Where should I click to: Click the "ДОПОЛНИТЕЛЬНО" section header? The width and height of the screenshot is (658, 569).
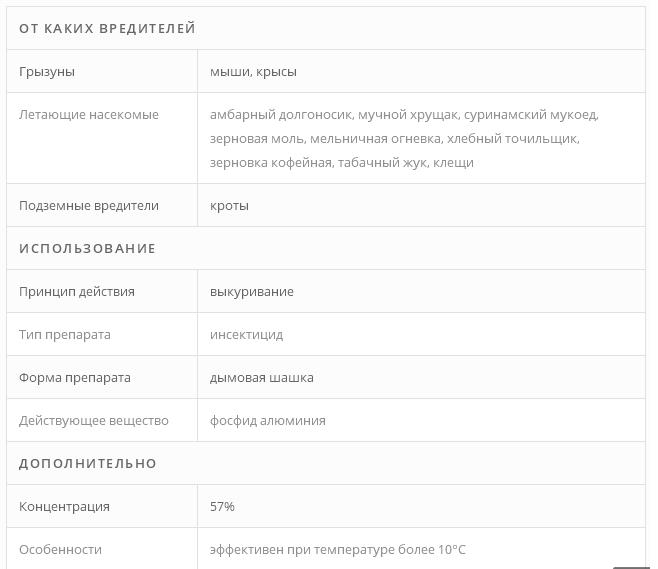88,463
